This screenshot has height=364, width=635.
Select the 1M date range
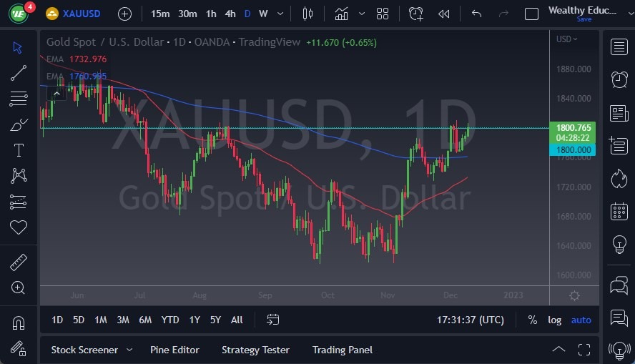coord(101,320)
